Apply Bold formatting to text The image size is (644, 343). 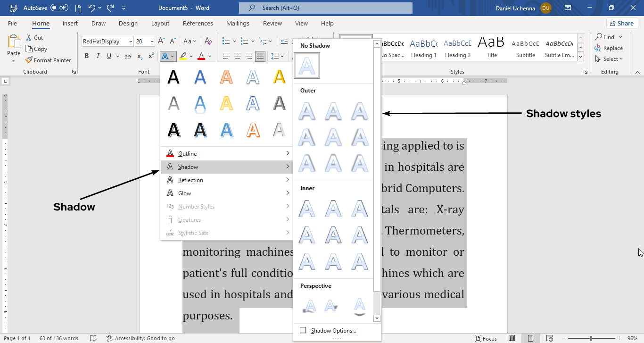click(x=87, y=56)
